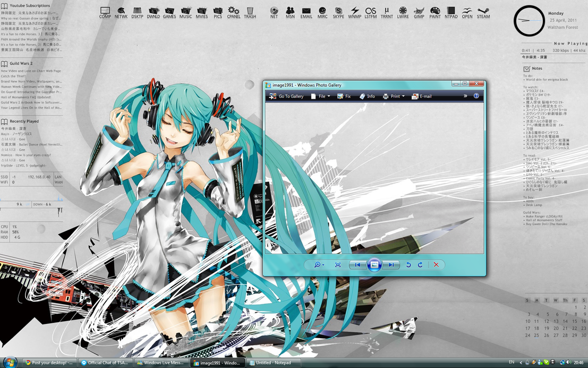
Task: Show hidden tray icons arrow
Action: 521,362
